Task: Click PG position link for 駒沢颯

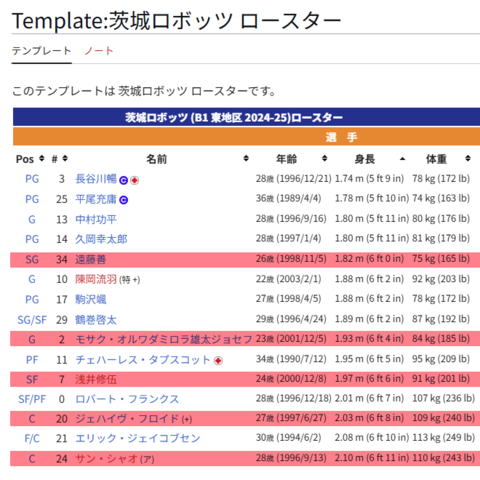Action: coord(32,299)
